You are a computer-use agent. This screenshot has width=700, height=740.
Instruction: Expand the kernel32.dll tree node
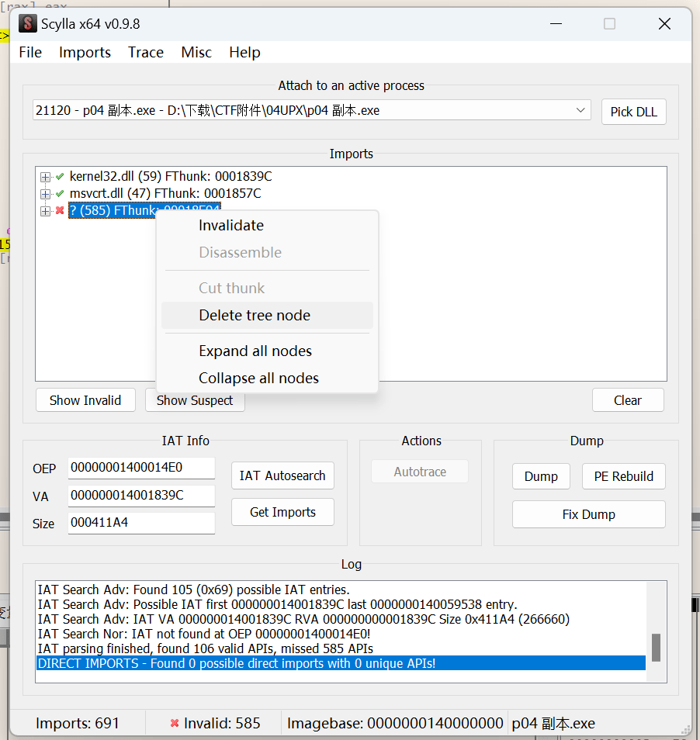[x=45, y=177]
